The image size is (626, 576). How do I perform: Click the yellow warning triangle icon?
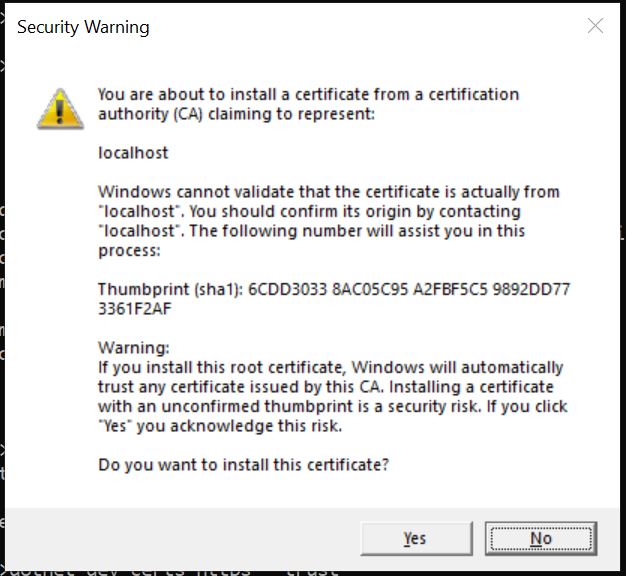coord(61,107)
